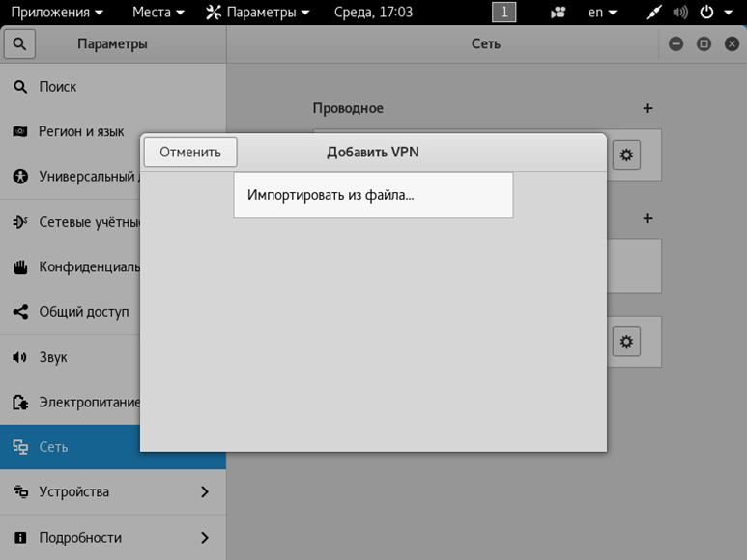The image size is (747, 560).
Task: Cancel the Добавить VPN dialog
Action: [190, 153]
